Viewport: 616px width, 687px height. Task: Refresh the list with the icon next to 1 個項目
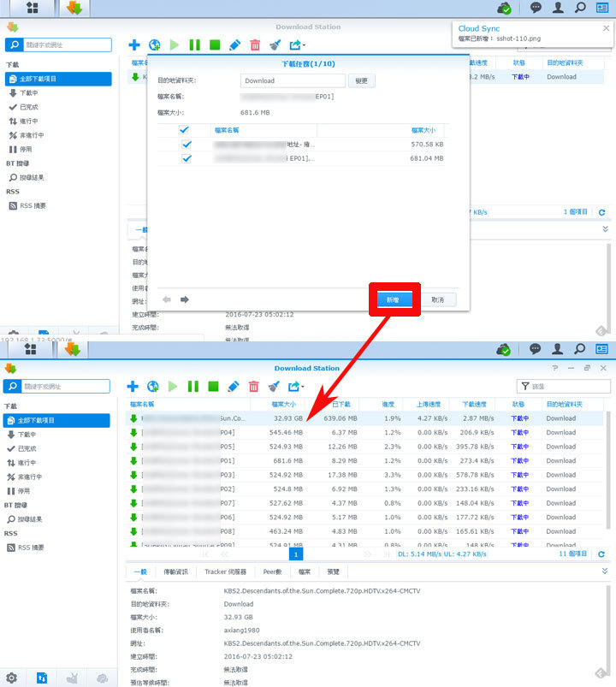602,212
